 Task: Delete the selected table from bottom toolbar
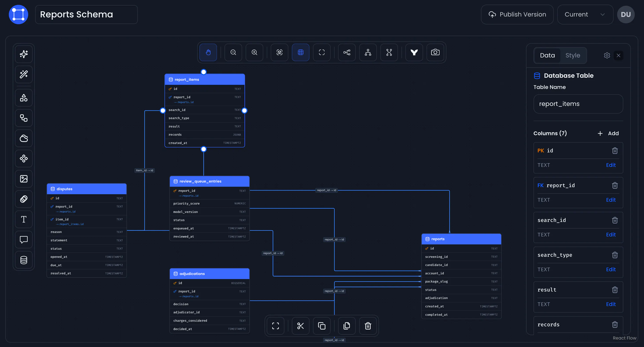[x=368, y=326]
